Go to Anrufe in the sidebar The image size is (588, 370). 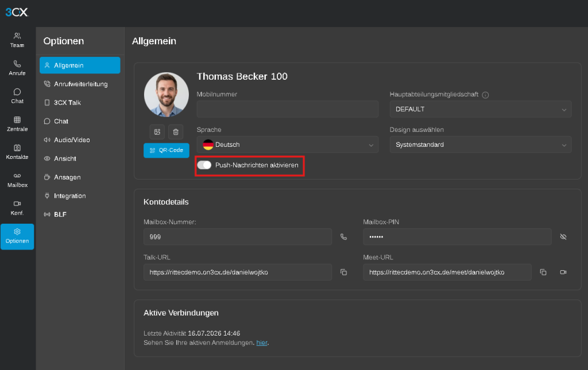pyautogui.click(x=17, y=68)
